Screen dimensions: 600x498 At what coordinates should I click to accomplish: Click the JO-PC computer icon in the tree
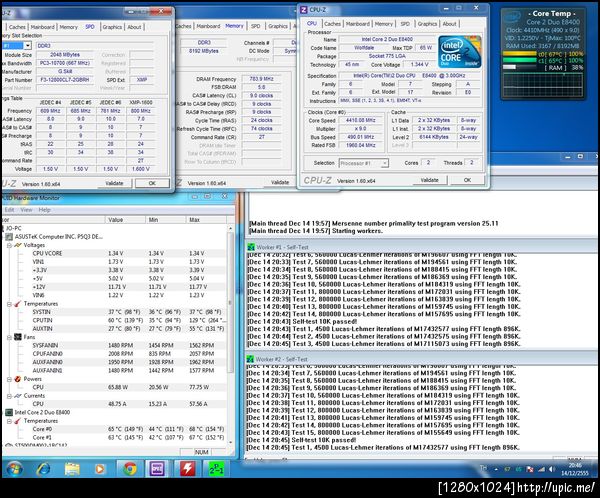pos(3,228)
